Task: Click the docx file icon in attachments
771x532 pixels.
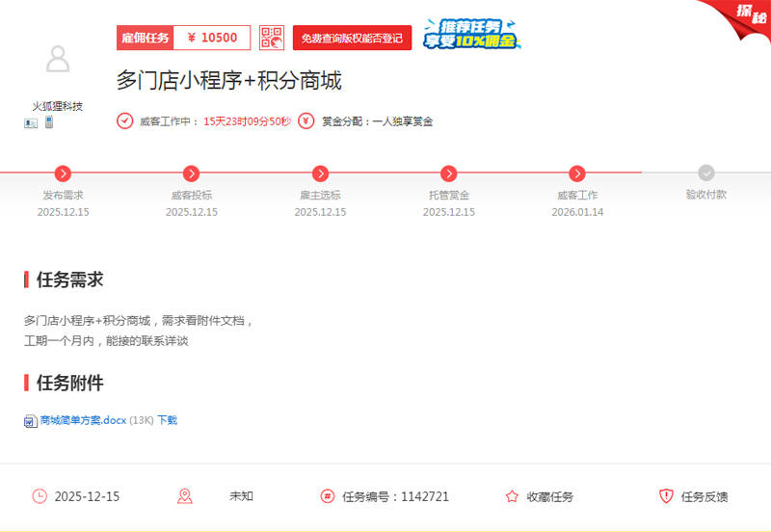Action: click(30, 420)
